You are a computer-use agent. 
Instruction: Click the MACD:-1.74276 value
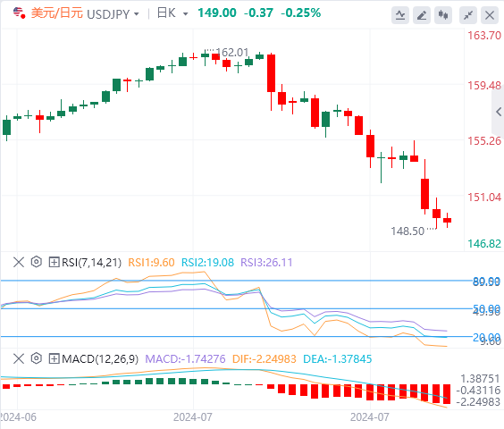click(x=185, y=358)
